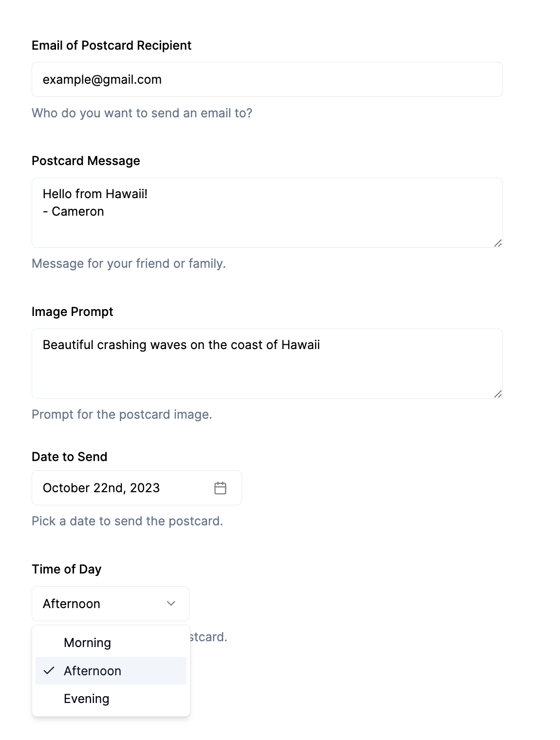The image size is (560, 740).
Task: Click the chevron arrow on Time of Day
Action: tap(171, 604)
